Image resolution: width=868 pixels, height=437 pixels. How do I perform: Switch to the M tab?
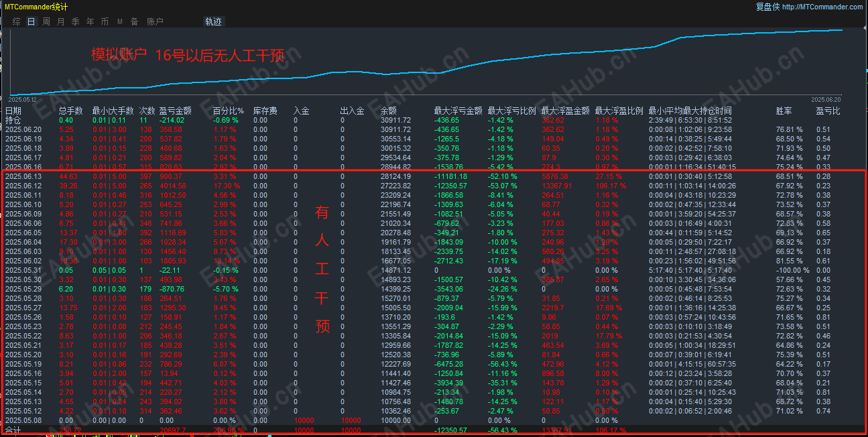click(120, 21)
